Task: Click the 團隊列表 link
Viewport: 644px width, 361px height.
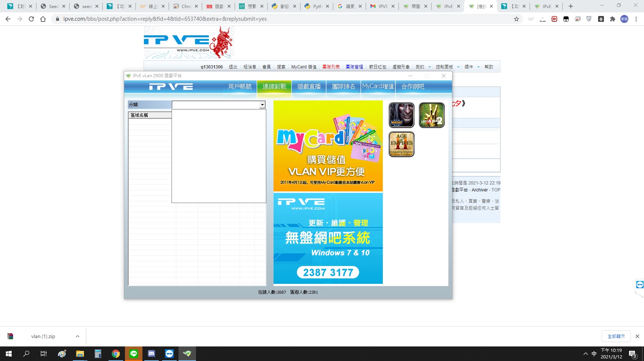Action: pos(331,67)
